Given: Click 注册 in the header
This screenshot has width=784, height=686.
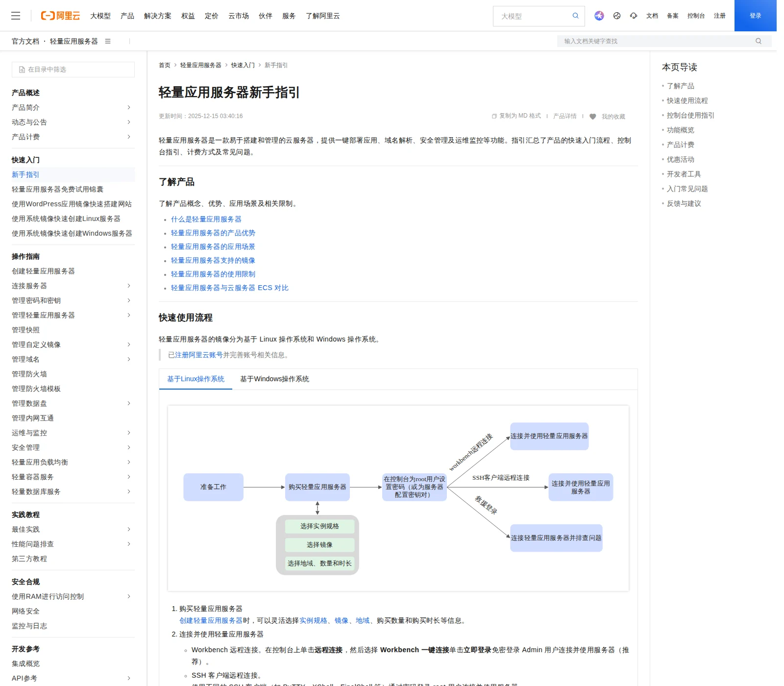Looking at the screenshot, I should [x=720, y=16].
